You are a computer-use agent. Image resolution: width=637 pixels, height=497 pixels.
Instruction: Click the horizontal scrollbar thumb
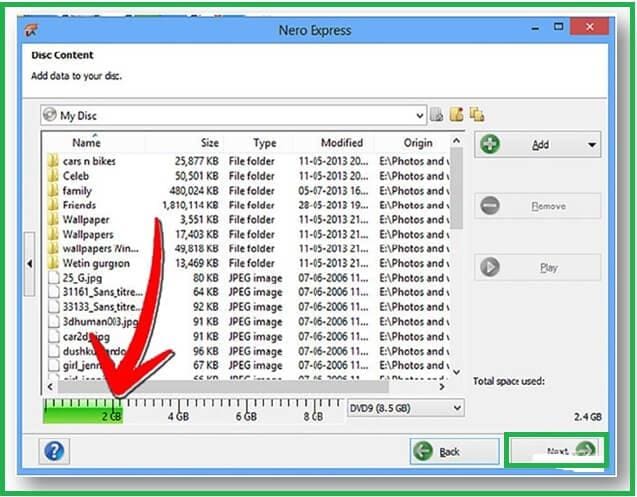[223, 387]
